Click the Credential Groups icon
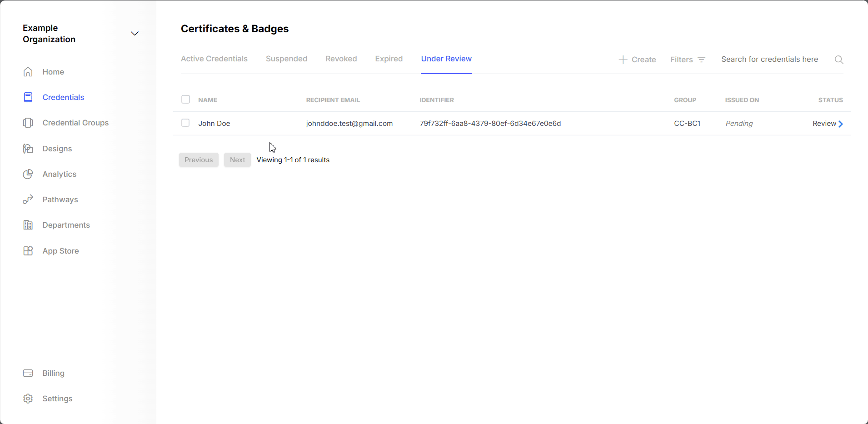Viewport: 868px width, 424px height. click(x=28, y=122)
